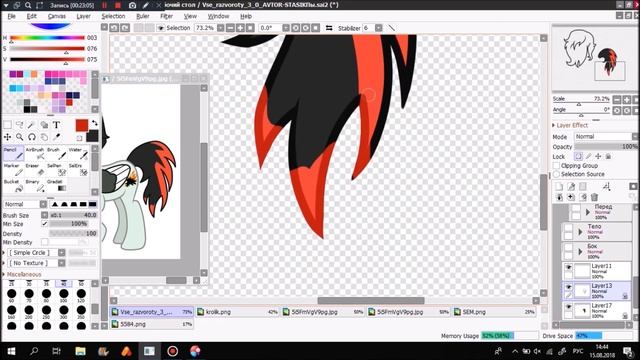Viewport: 640px width, 360px height.
Task: Choose the Hand pan tool
Action: pyautogui.click(x=44, y=137)
